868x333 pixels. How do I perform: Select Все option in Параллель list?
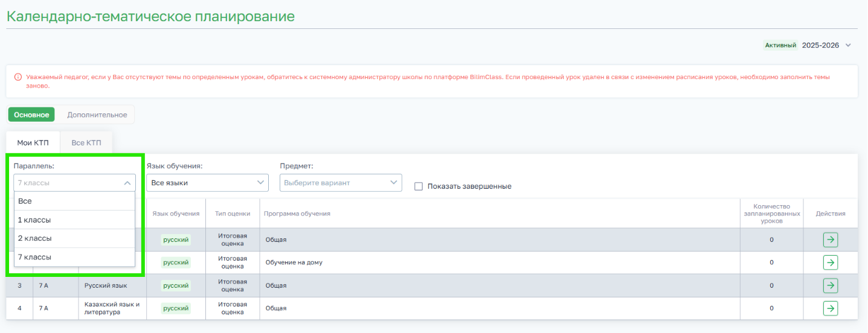click(75, 201)
